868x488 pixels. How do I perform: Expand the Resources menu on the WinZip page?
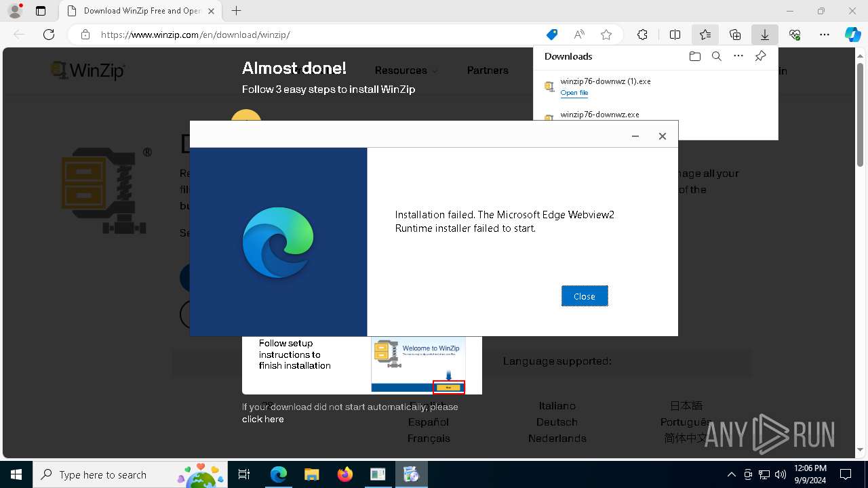pos(406,70)
